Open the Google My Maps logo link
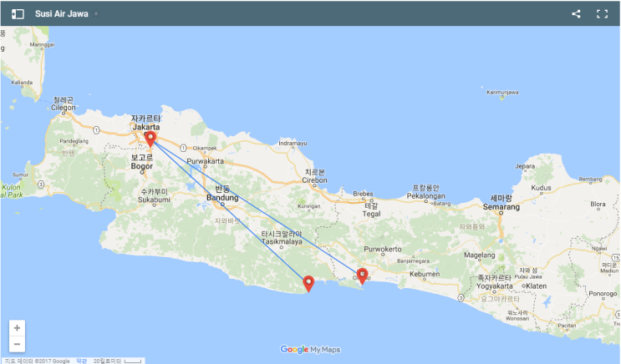Screen dimensions: 621x364 (x=310, y=349)
